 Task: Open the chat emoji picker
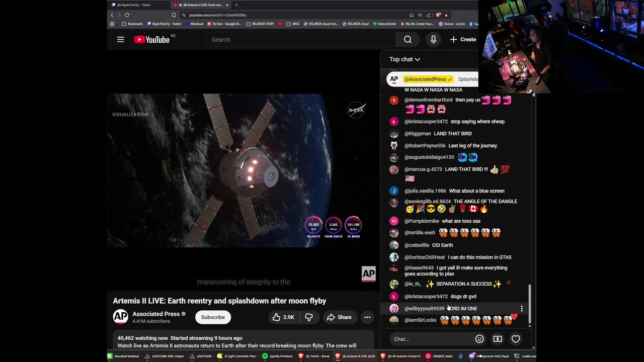(479, 339)
